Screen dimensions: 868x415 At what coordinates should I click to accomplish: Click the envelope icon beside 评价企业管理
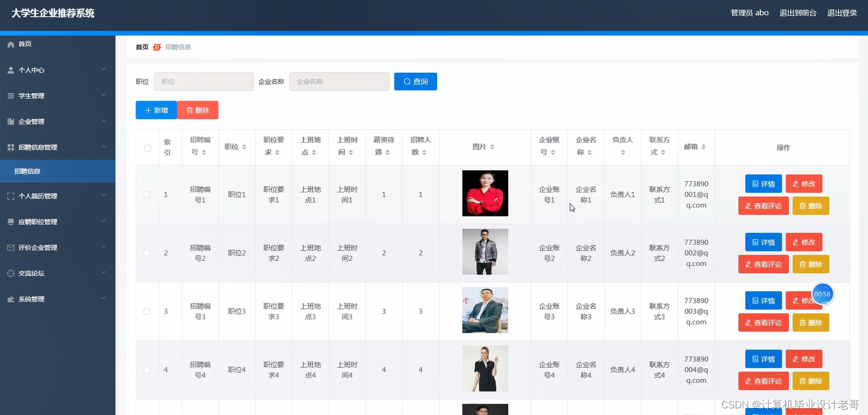click(x=10, y=247)
